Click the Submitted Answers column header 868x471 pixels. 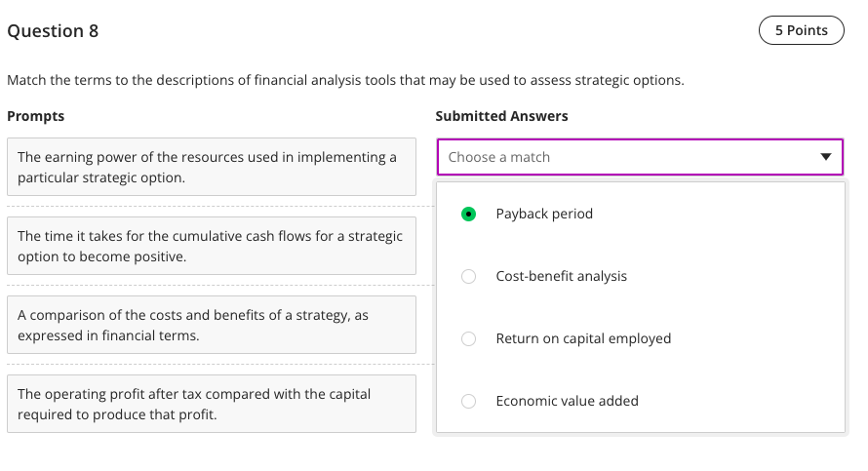point(501,116)
